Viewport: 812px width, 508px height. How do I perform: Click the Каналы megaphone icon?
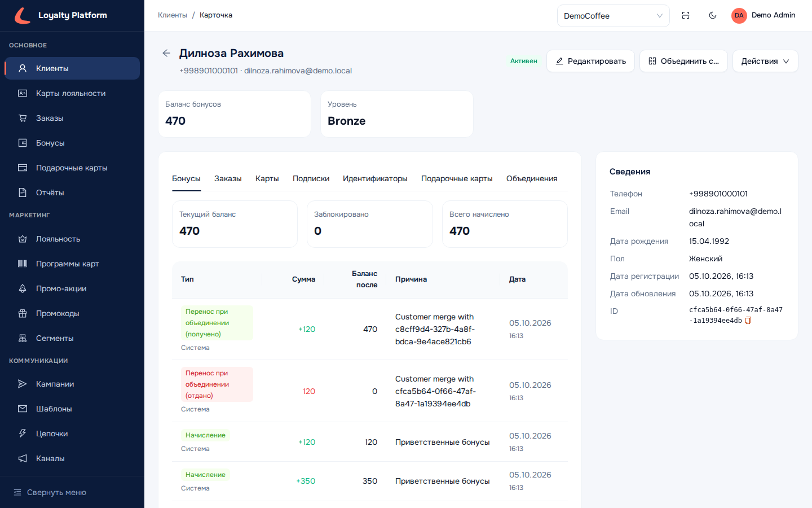(23, 458)
